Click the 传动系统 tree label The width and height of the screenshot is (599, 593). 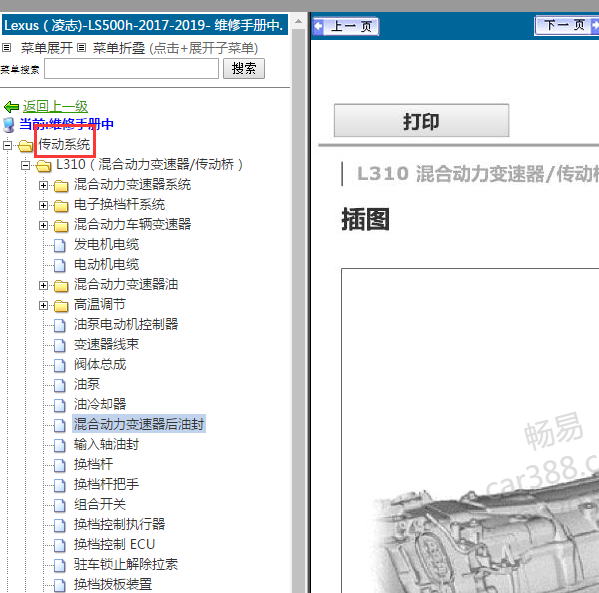click(64, 144)
